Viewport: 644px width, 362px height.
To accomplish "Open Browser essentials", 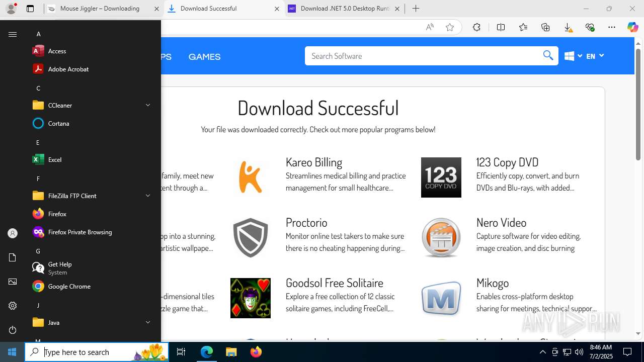I will [590, 27].
